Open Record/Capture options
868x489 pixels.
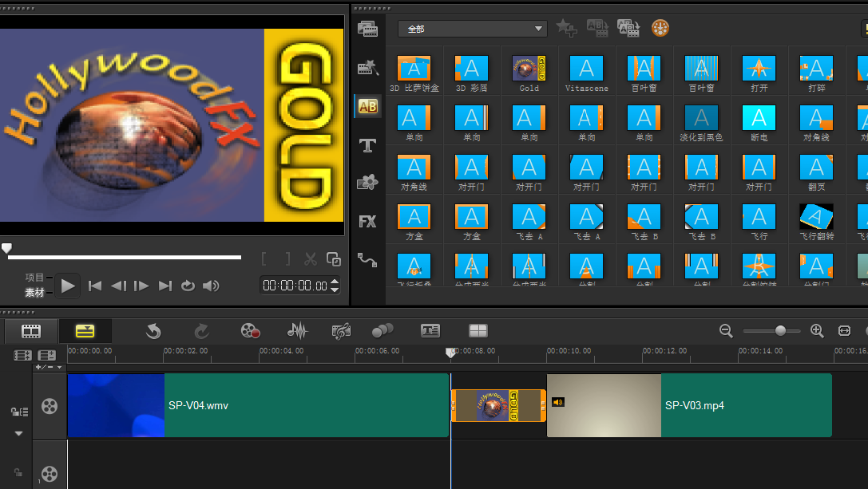[250, 331]
